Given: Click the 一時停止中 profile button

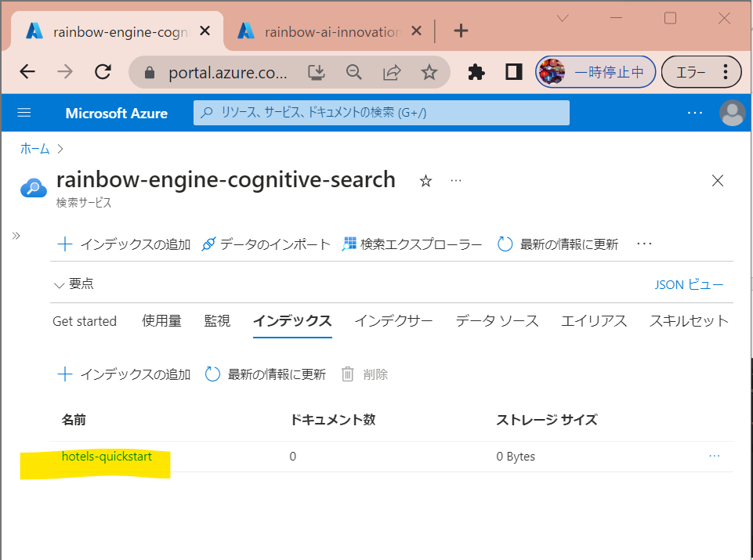Looking at the screenshot, I should click(x=596, y=72).
